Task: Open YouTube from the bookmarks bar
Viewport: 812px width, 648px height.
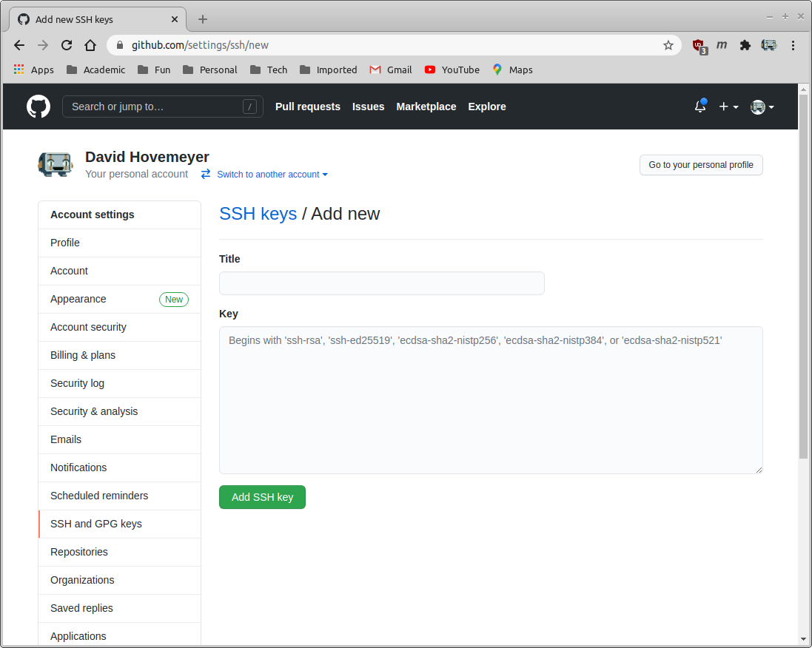Action: click(452, 70)
